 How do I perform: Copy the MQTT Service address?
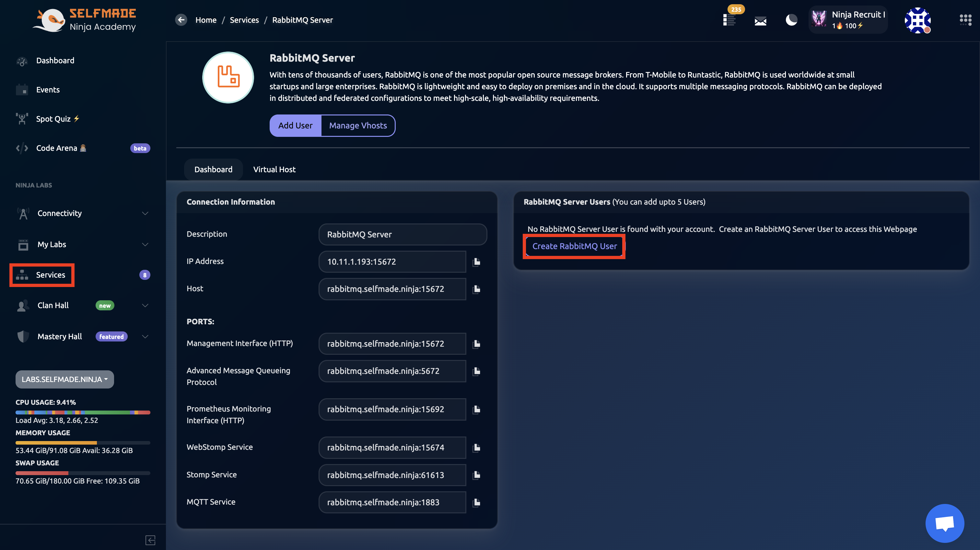coord(476,503)
